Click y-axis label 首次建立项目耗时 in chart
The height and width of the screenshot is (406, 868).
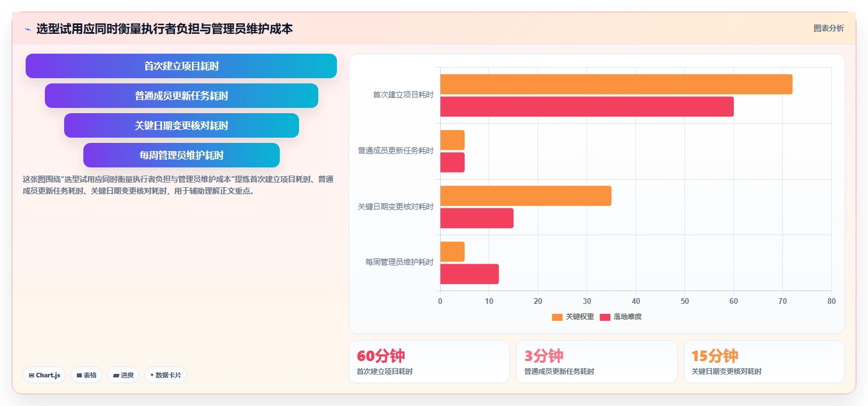coord(403,95)
